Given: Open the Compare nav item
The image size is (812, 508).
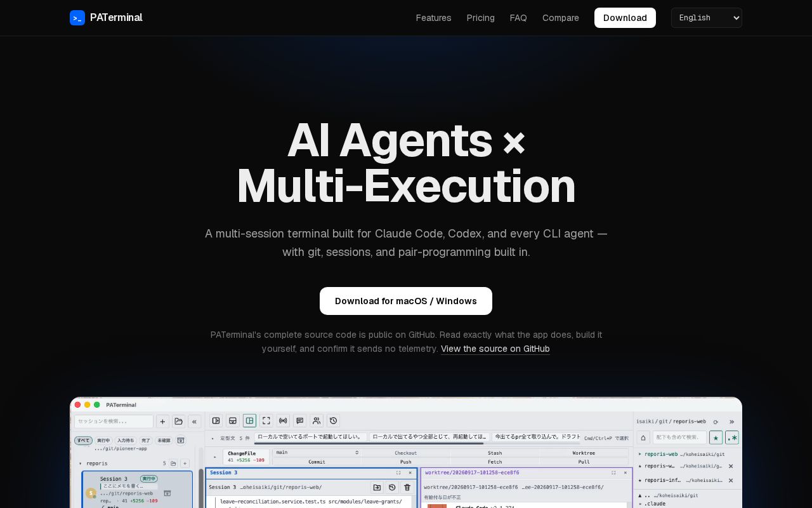Looking at the screenshot, I should [x=561, y=18].
